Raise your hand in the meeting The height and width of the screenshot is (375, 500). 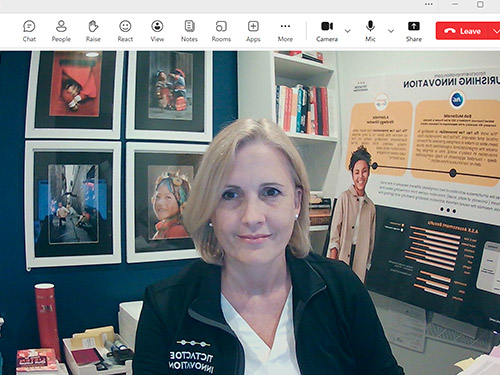(93, 31)
